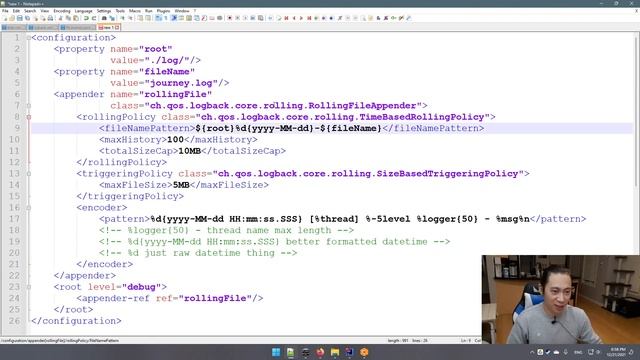
Task: Click Notepad++ icon on taskbar
Action: (291, 352)
